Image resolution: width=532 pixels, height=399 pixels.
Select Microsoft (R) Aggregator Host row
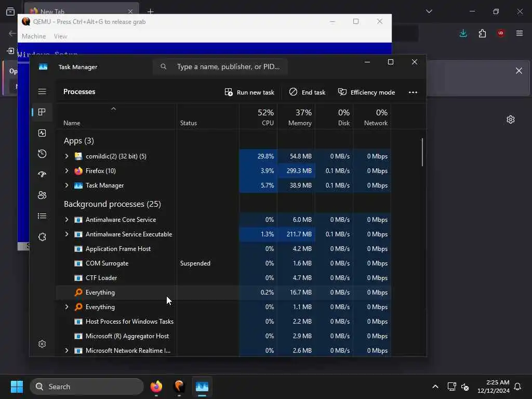tap(223, 336)
